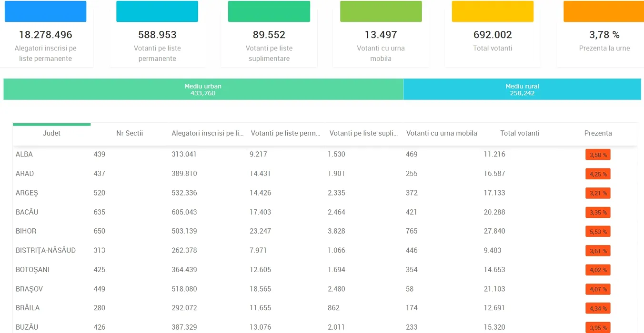The height and width of the screenshot is (333, 644).
Task: Select the Mediu rural bar segment
Action: (x=522, y=89)
